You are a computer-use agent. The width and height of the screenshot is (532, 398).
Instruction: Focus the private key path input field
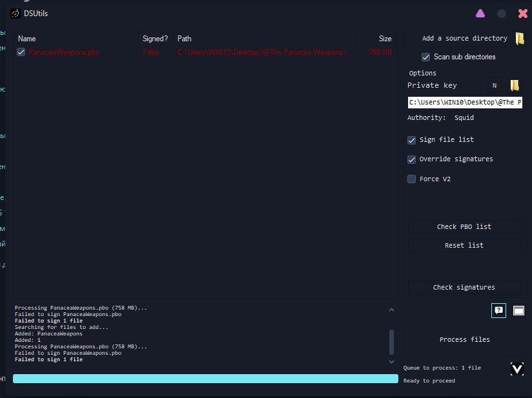click(x=465, y=103)
